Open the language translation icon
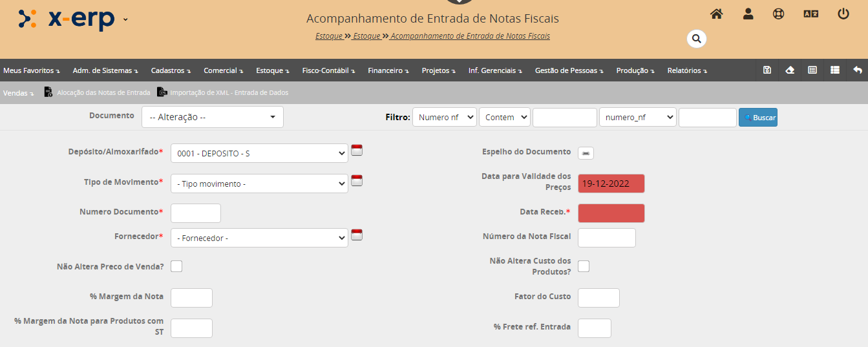The width and height of the screenshot is (868, 347). point(810,14)
